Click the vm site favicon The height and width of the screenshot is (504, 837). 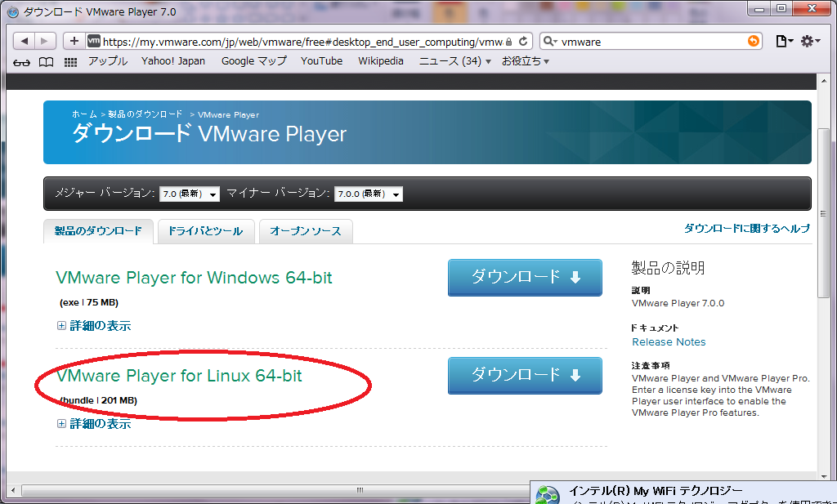coord(93,41)
